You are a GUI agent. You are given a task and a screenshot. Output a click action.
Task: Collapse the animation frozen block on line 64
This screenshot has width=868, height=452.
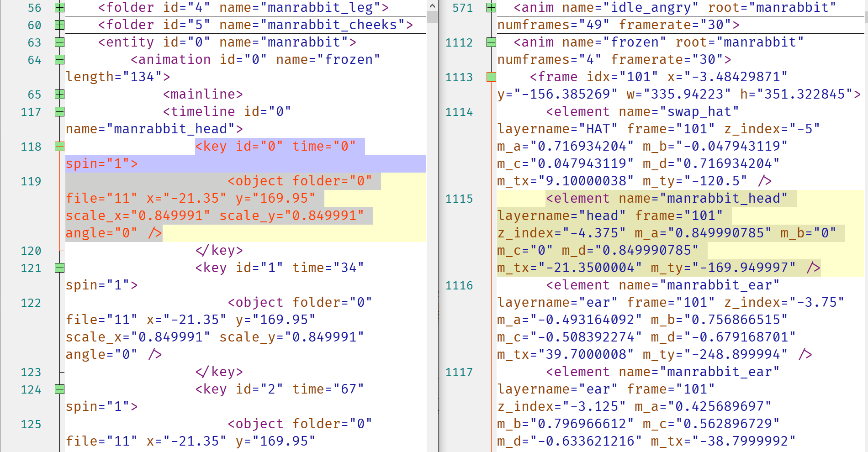59,60
